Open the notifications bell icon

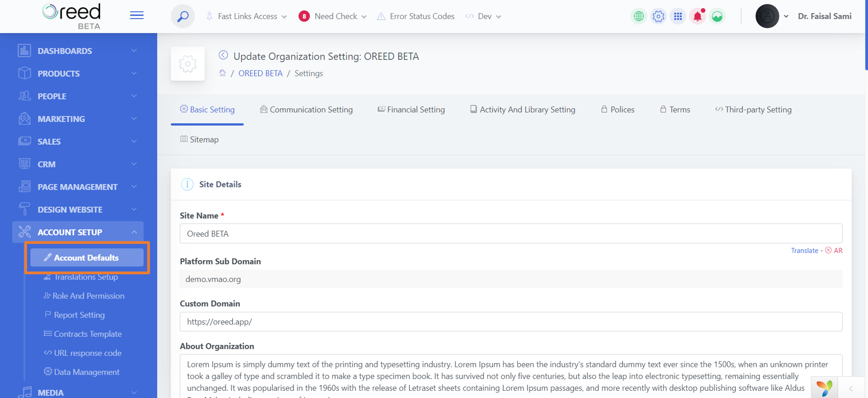[697, 16]
